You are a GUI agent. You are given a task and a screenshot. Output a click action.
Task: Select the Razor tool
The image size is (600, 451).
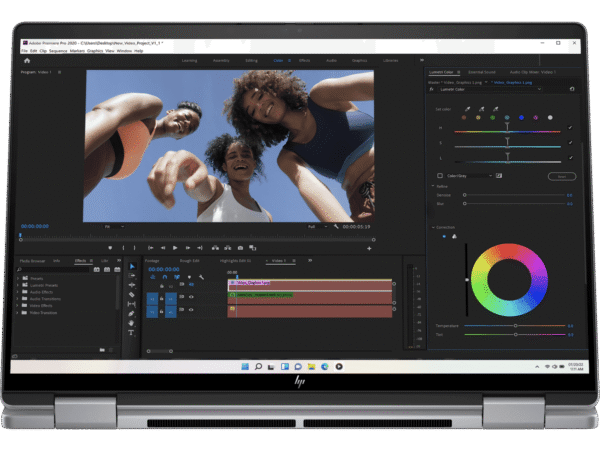tap(131, 295)
